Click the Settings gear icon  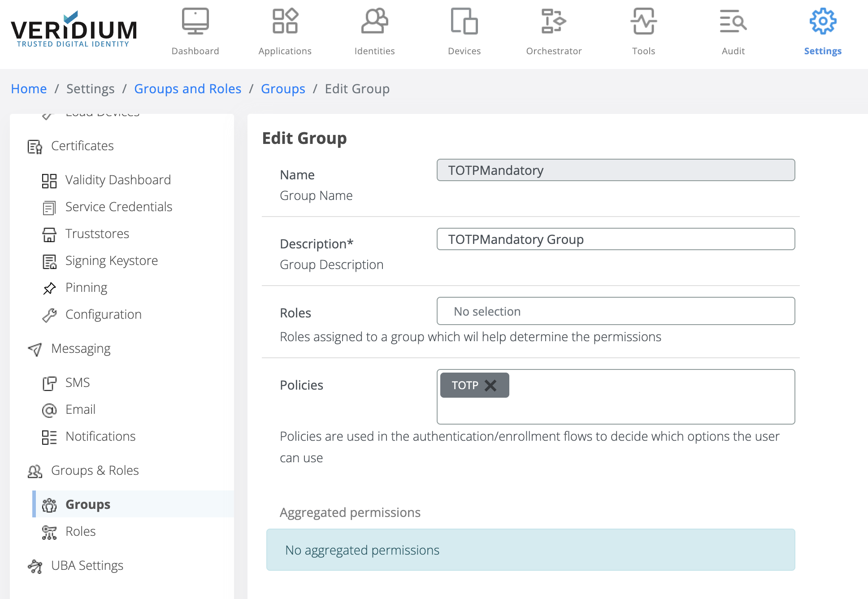point(823,21)
